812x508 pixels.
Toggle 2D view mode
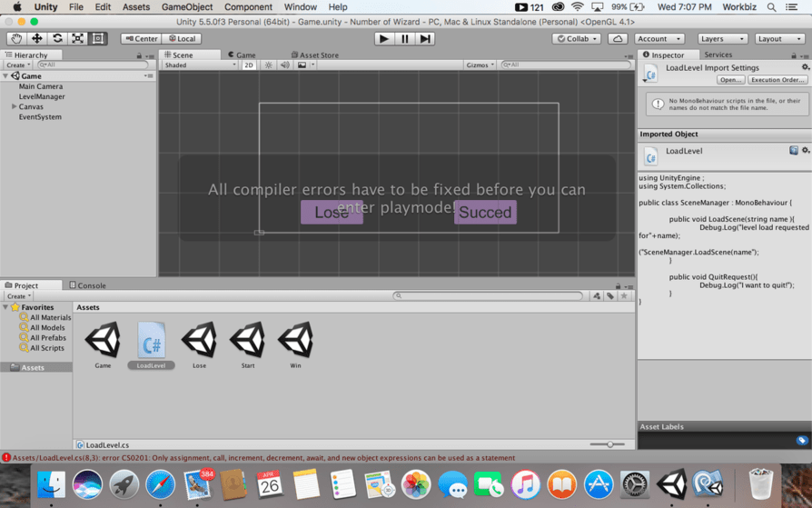click(x=249, y=65)
